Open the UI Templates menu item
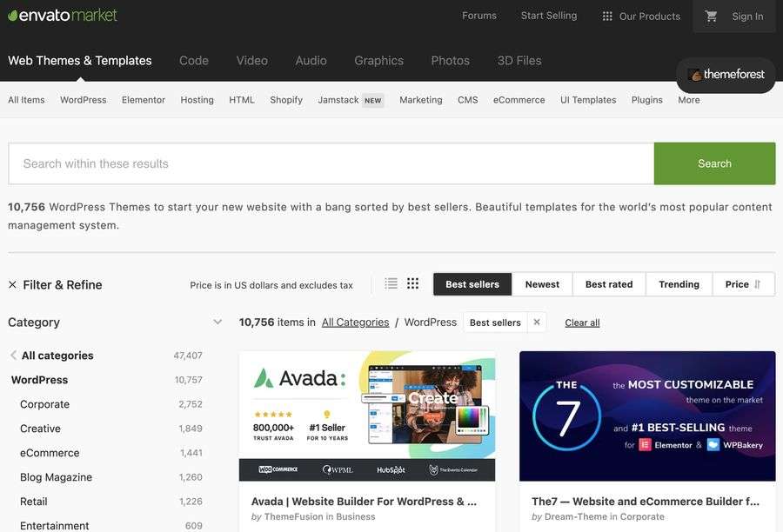Screen dimensions: 783x532 [588, 100]
